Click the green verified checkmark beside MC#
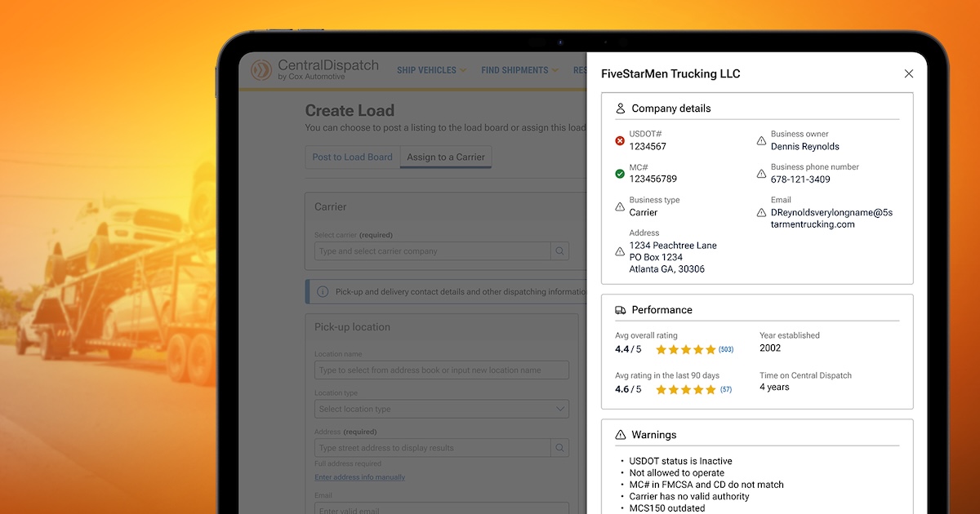The height and width of the screenshot is (514, 980). 619,173
